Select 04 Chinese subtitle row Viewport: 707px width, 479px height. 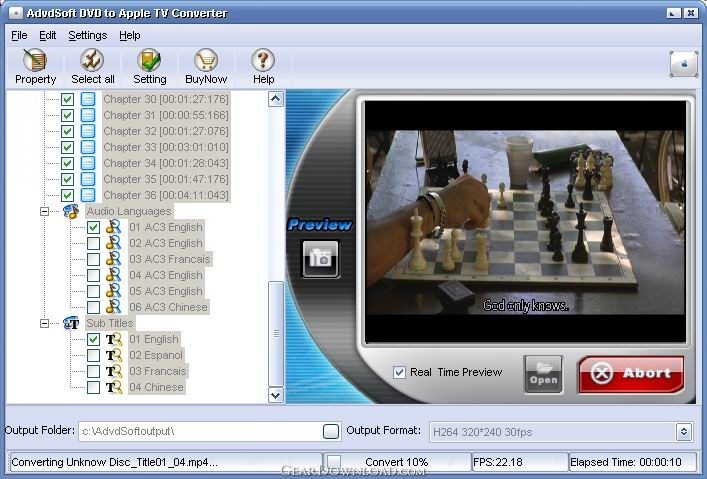click(156, 387)
